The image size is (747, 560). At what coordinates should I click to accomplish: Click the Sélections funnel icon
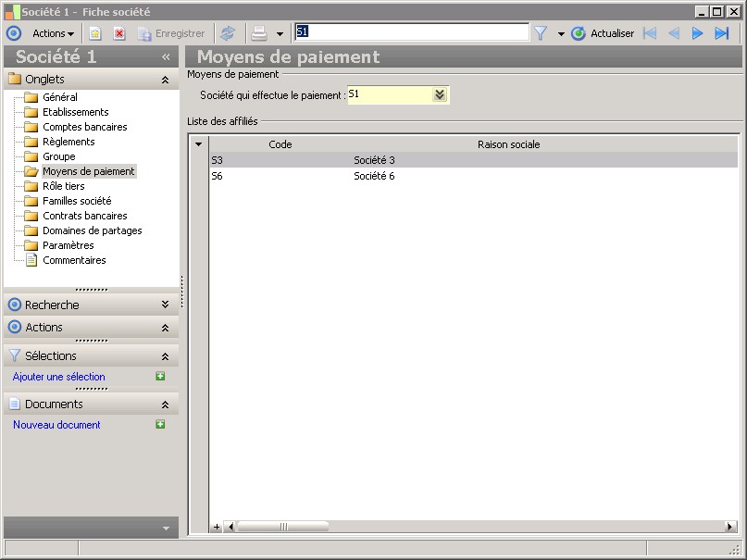[x=15, y=355]
